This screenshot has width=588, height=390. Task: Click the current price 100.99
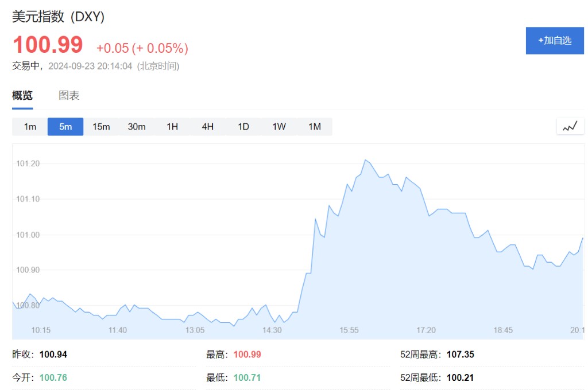pos(48,45)
